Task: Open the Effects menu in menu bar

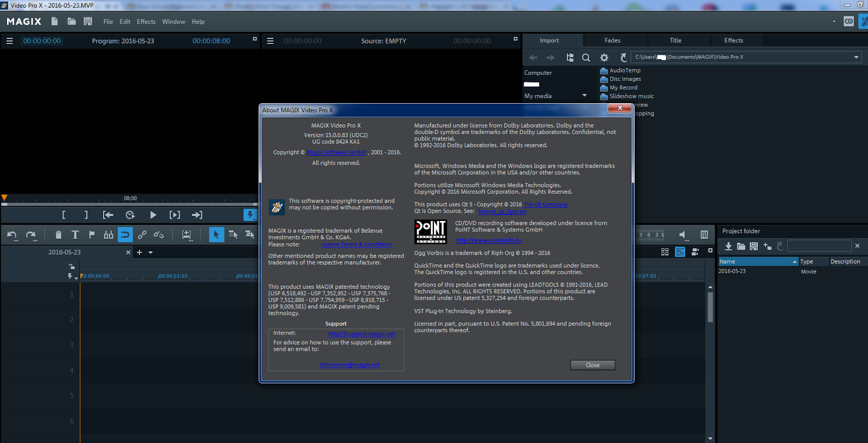Action: [146, 22]
